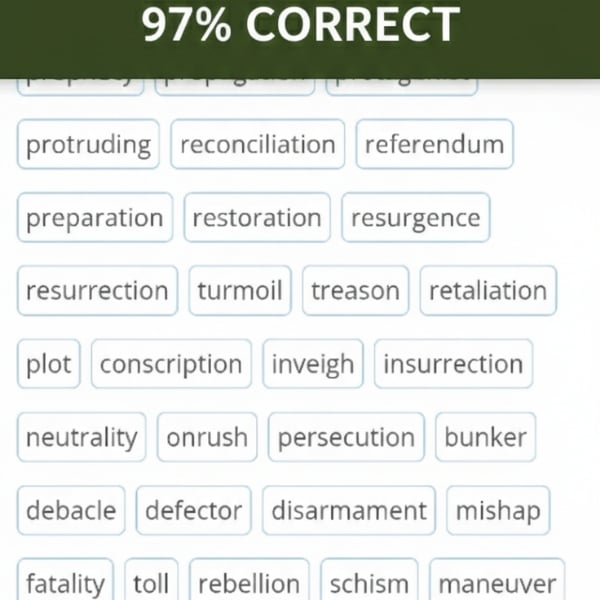Tap the 'turmoil' word chip

[240, 291]
